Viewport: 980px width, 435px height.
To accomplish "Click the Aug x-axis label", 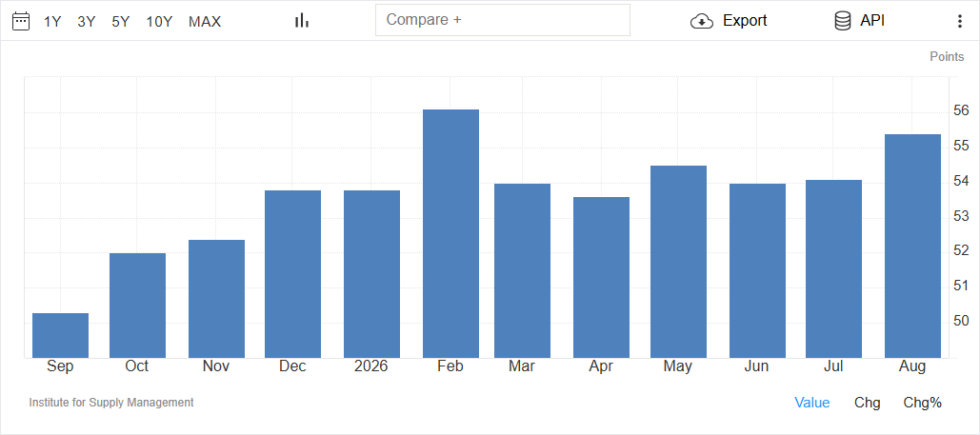I will tap(912, 367).
